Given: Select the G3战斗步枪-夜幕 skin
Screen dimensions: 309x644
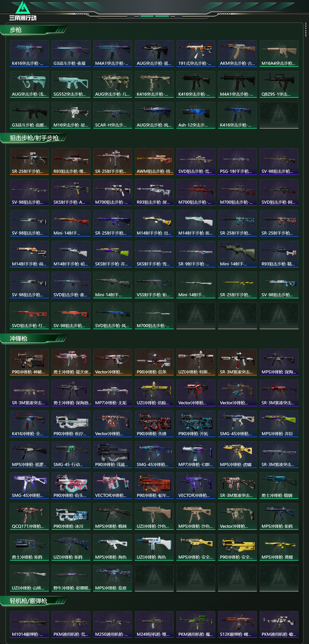Looking at the screenshot, I should [x=71, y=53].
